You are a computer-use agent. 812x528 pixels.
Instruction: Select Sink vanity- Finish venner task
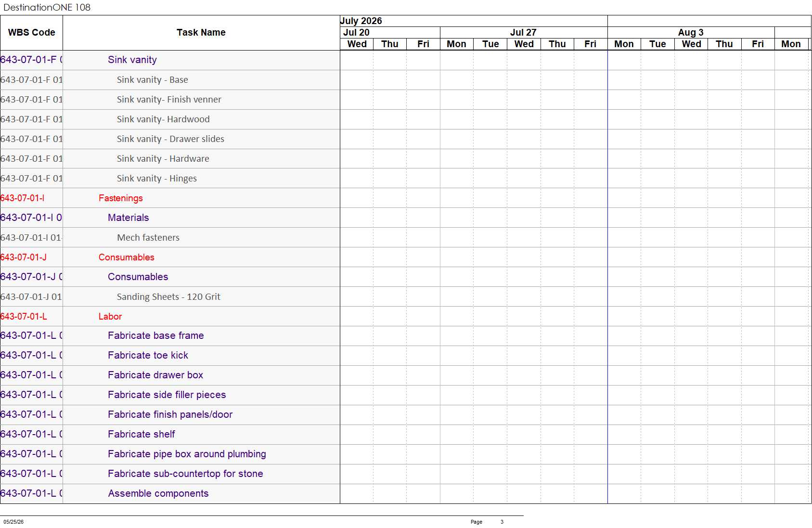point(169,100)
